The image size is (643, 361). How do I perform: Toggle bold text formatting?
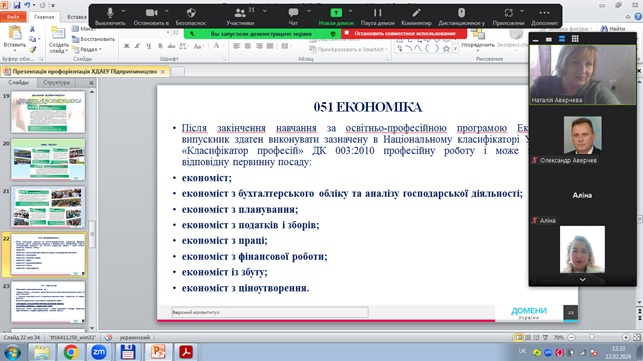(127, 46)
